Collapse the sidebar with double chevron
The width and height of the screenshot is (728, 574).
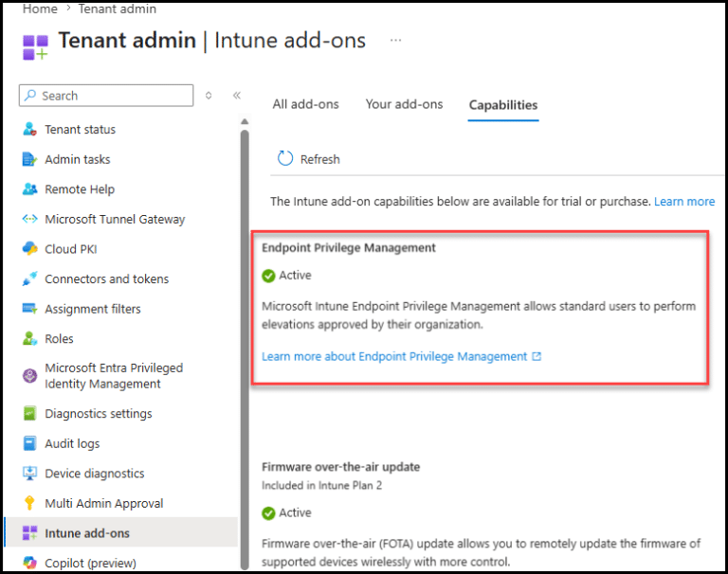pos(237,95)
